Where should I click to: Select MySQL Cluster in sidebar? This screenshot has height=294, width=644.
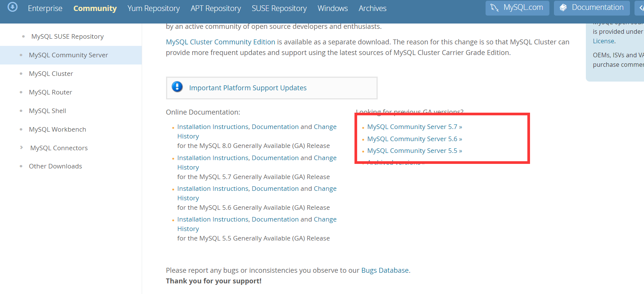[x=51, y=74]
